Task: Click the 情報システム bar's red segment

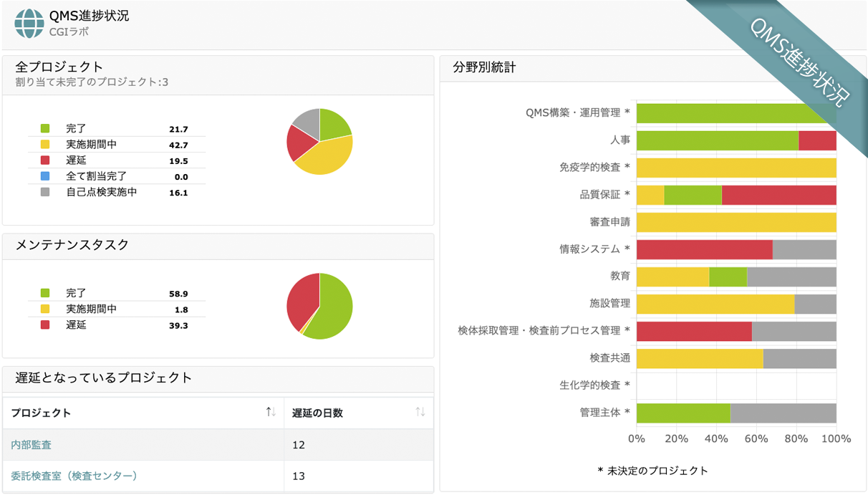Action: [x=704, y=250]
